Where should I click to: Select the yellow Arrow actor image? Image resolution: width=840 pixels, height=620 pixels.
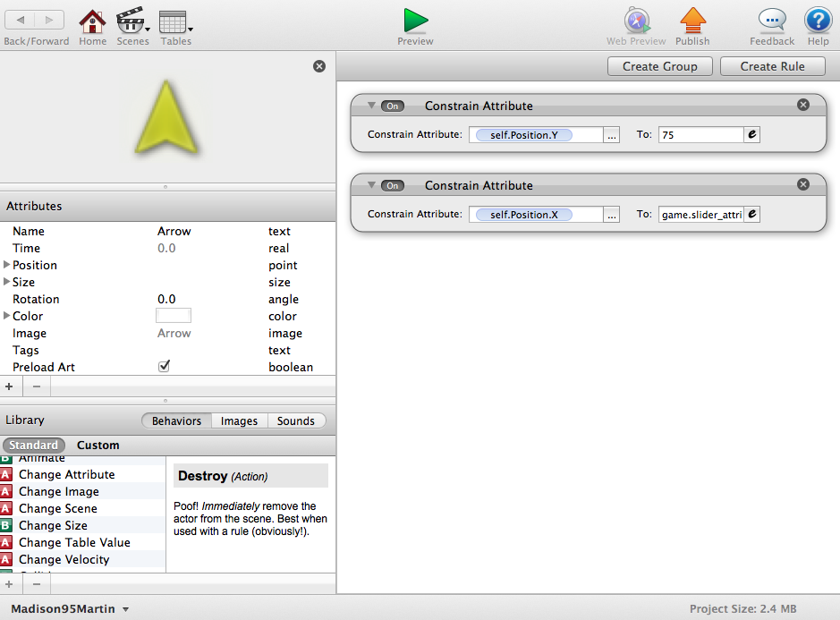pos(166,117)
